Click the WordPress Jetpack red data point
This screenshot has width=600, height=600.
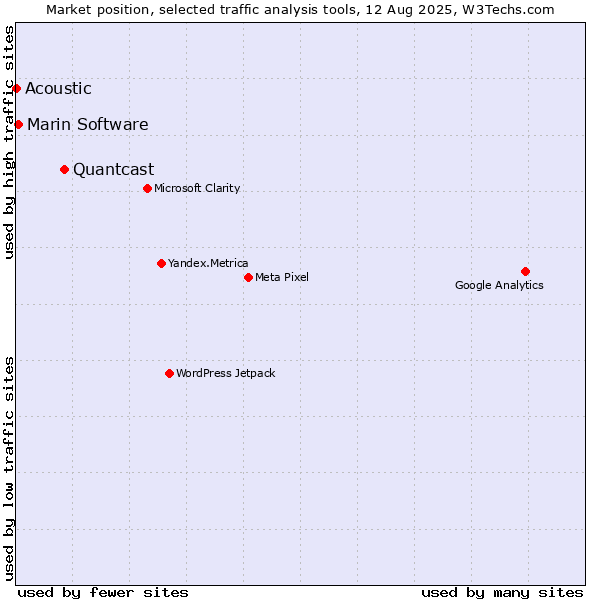[170, 373]
